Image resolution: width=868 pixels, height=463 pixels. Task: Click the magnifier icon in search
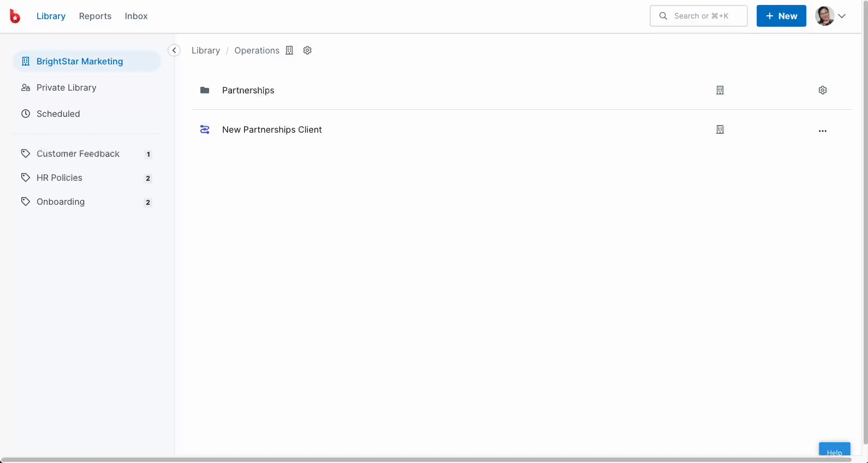(x=663, y=16)
